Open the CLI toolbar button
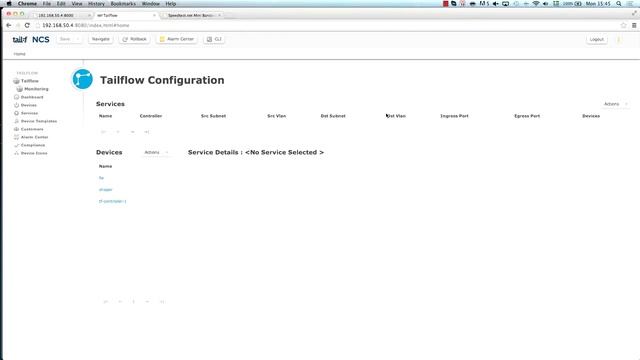This screenshot has width=640, height=360. click(214, 39)
